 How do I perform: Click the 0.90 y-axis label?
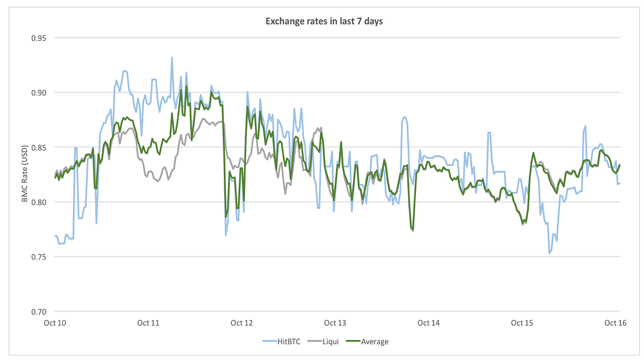[39, 93]
